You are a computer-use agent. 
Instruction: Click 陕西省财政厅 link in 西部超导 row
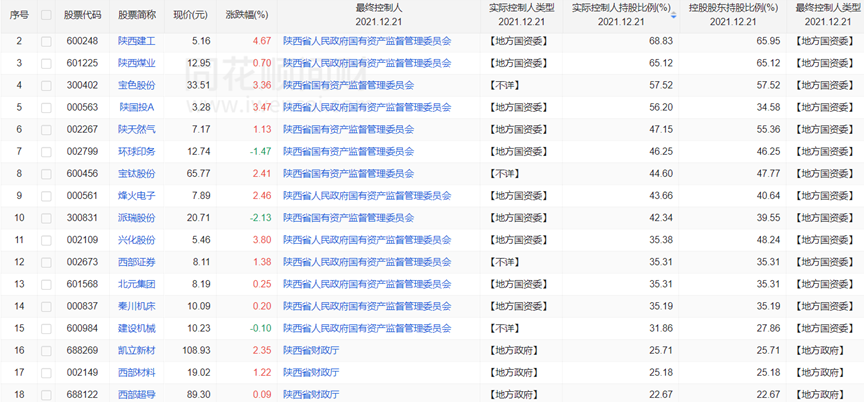click(311, 395)
